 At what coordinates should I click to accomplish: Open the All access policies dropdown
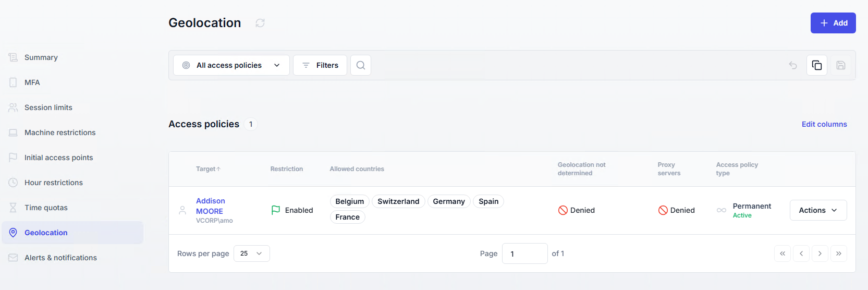(x=231, y=65)
